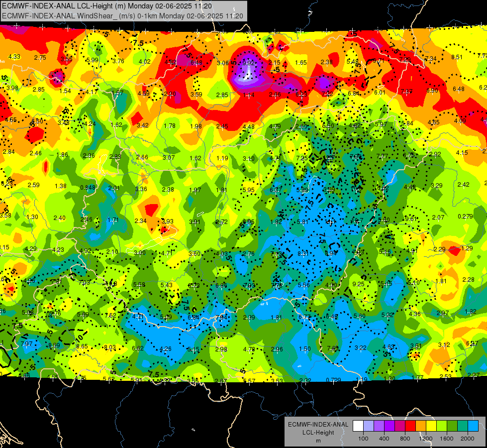Screen dimensions: 487x448
Task: Click the 8.65 shear value
Action: pos(82,346)
